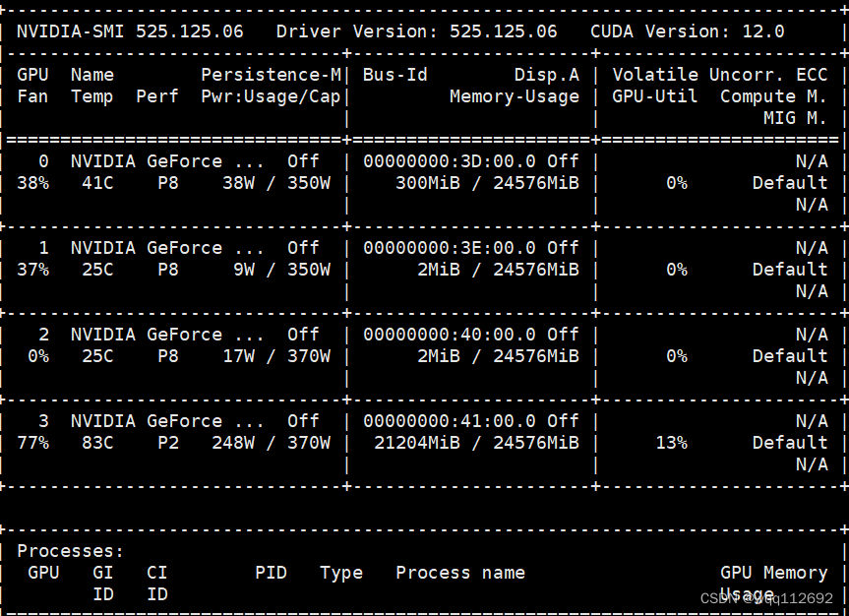Click the Type column header in Processes
Screen dimensions: 849x616
tap(341, 574)
